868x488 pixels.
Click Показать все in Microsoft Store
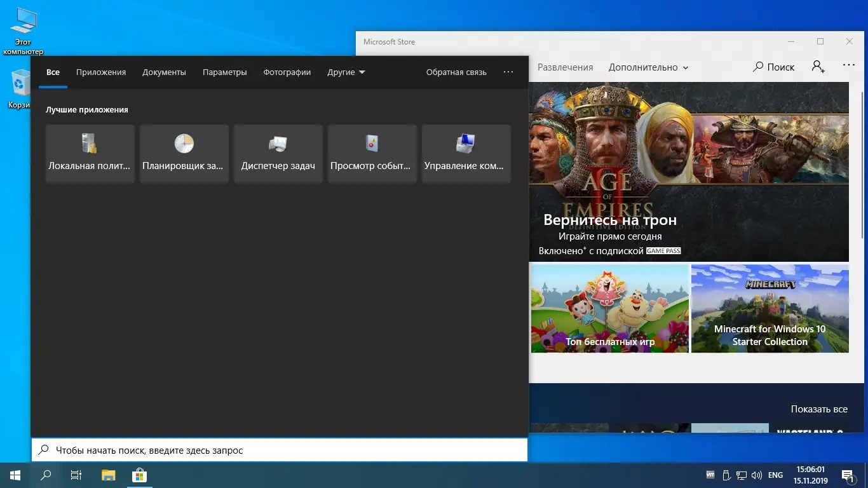tap(818, 409)
